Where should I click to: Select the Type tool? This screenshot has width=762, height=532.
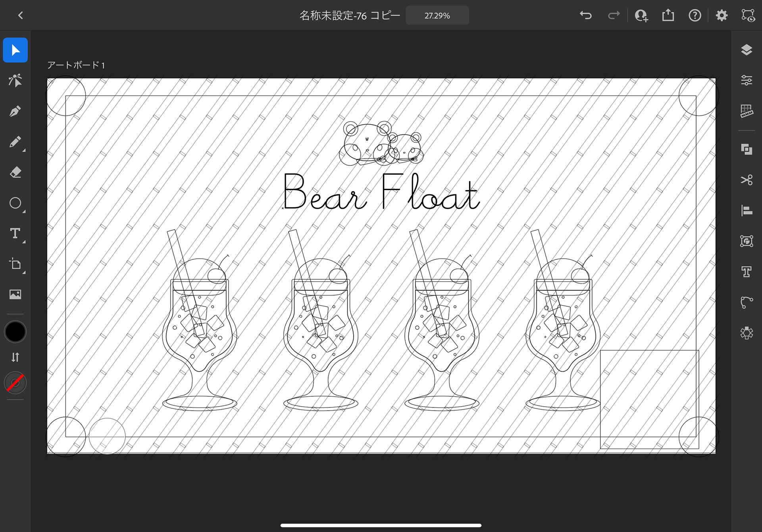[15, 233]
